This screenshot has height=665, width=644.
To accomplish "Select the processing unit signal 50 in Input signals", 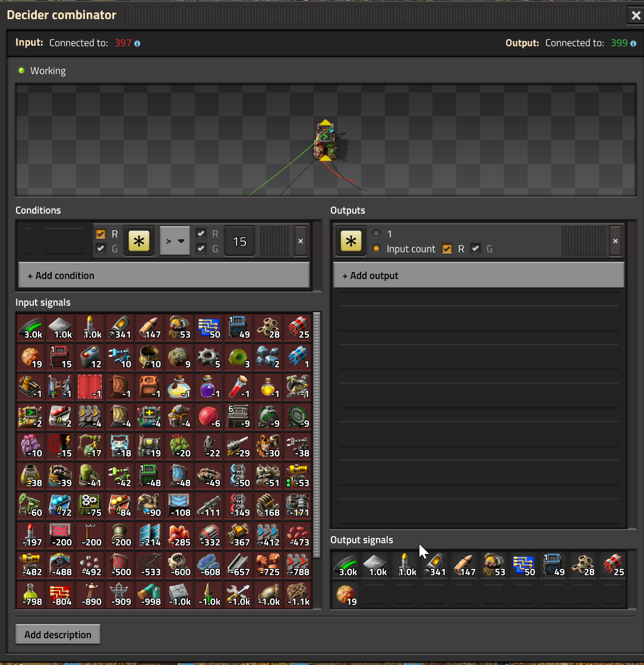I will 209,327.
